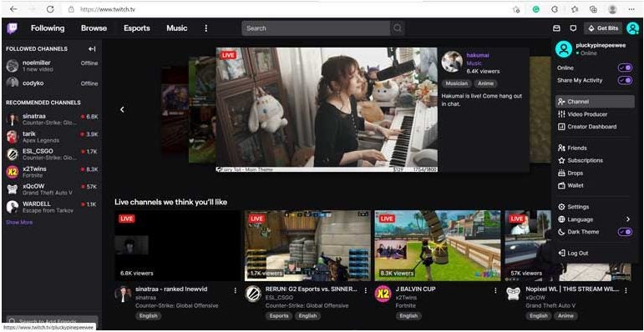Screen dimensions: 644x332
Task: Open Friends from user menu
Action: (x=595, y=148)
